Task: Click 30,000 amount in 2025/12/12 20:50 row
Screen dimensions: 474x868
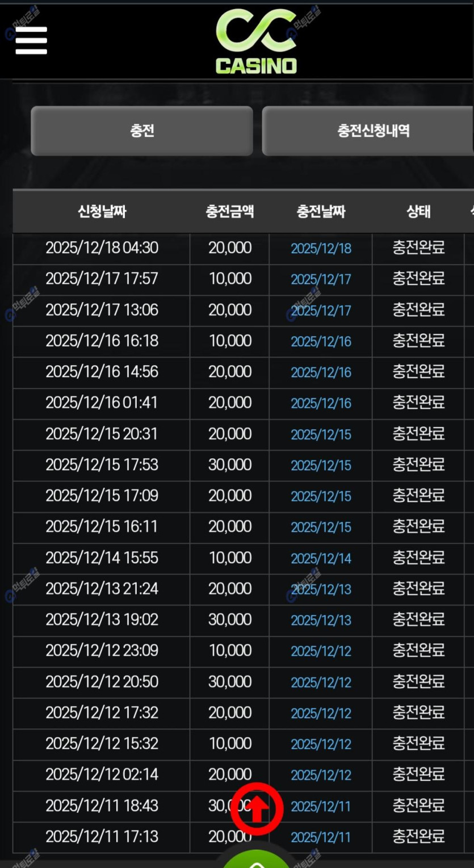Action: pyautogui.click(x=229, y=682)
